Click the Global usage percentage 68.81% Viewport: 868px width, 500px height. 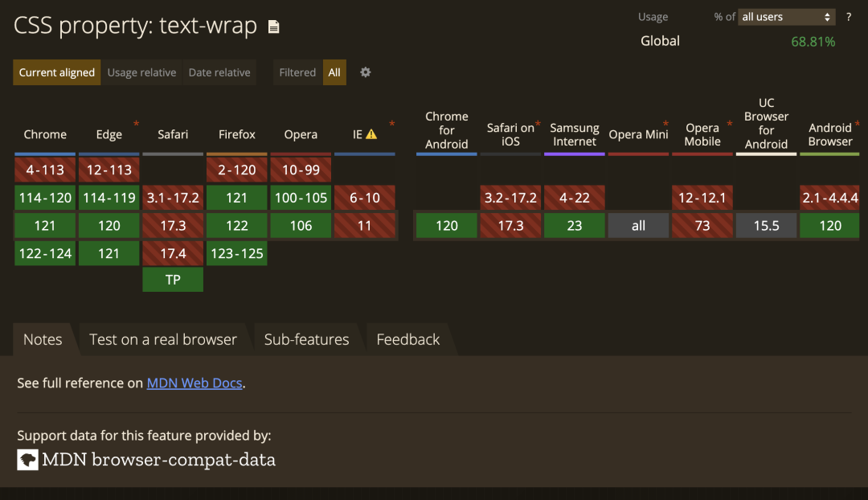click(813, 42)
